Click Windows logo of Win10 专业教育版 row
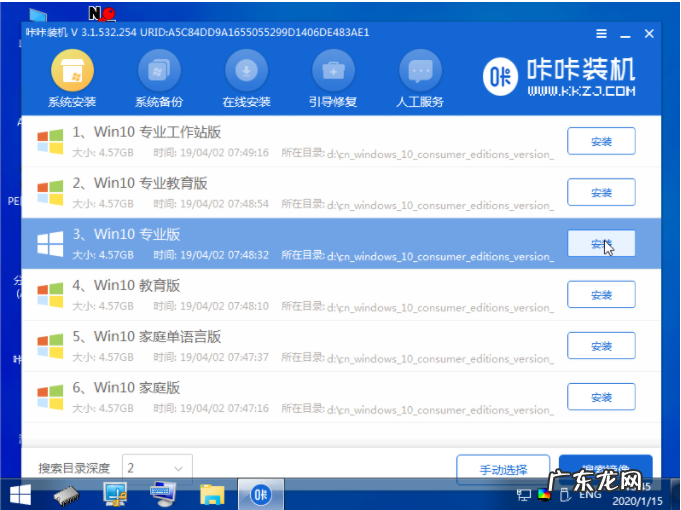 tap(50, 192)
